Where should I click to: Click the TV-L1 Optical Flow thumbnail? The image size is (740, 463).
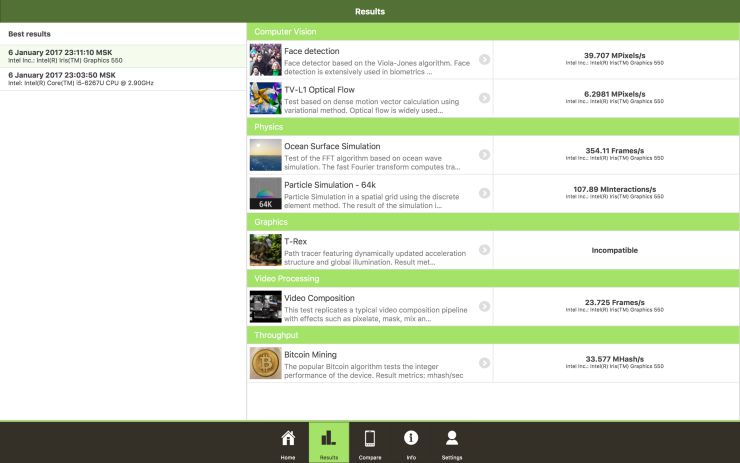[x=265, y=98]
